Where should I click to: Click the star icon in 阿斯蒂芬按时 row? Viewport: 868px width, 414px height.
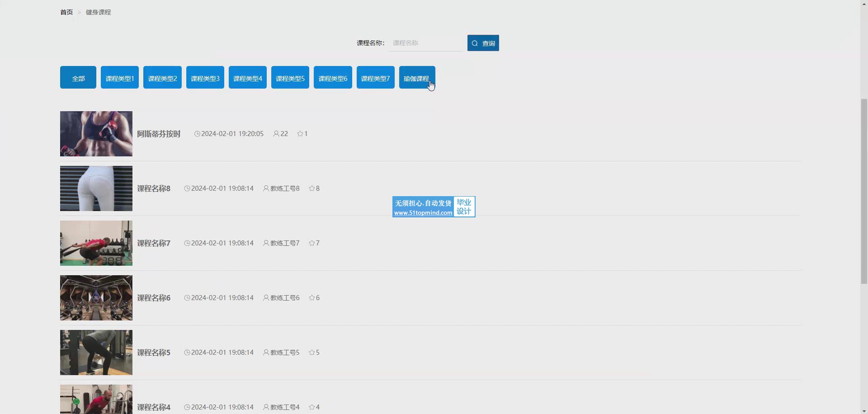(x=300, y=134)
